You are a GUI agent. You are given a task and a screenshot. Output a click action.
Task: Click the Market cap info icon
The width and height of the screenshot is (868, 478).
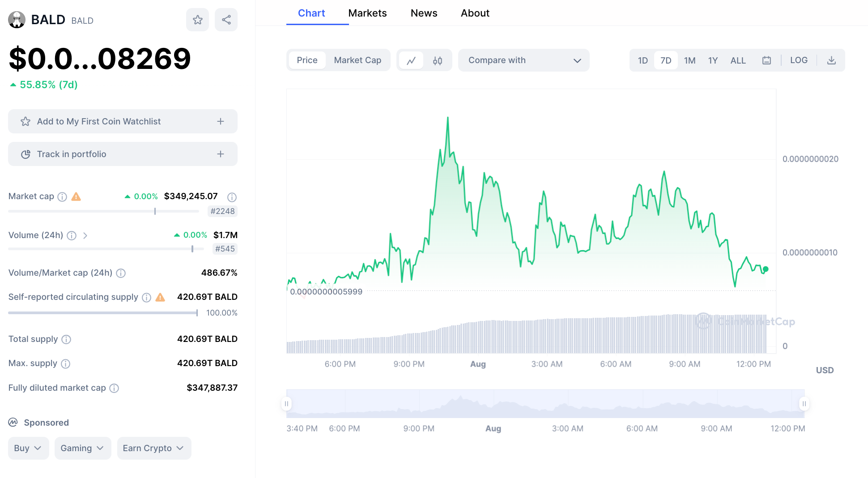click(63, 197)
